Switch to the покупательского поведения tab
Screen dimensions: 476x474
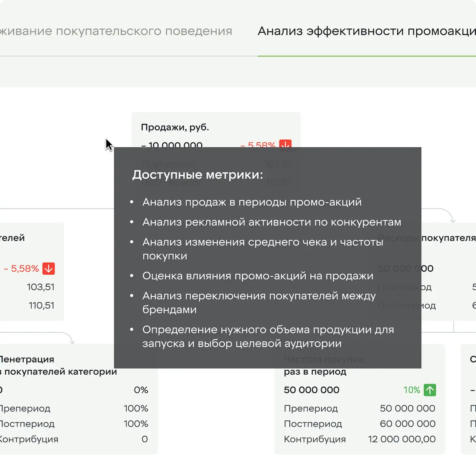point(116,31)
